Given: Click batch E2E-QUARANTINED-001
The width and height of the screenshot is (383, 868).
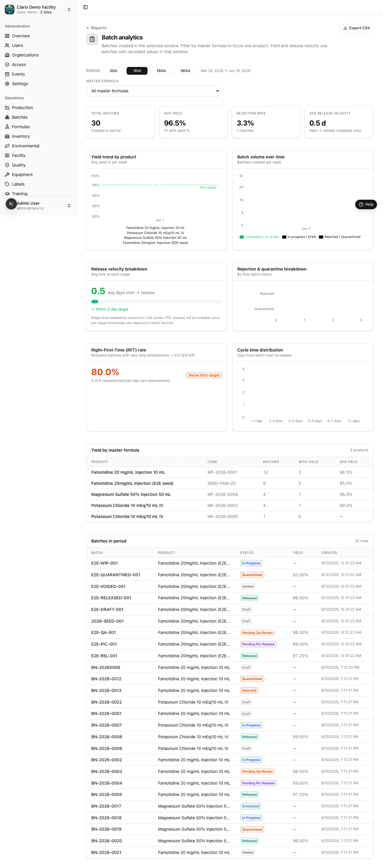Looking at the screenshot, I should click(115, 575).
